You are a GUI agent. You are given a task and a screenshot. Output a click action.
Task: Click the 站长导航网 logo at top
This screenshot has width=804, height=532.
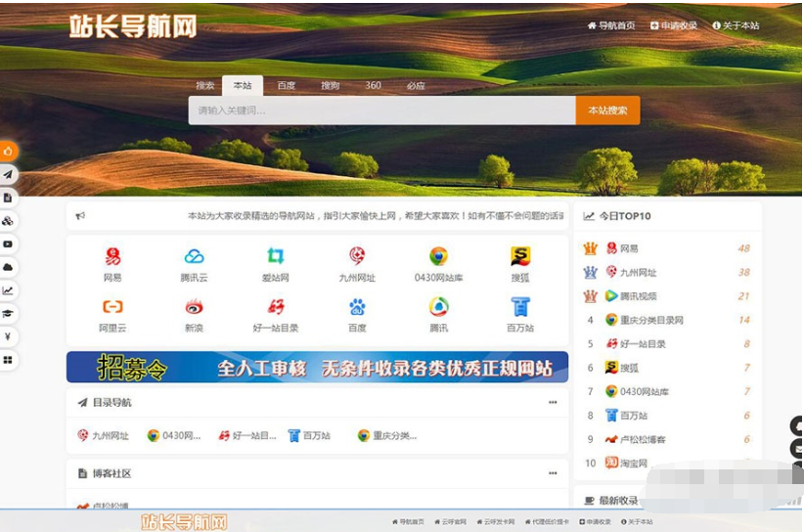pyautogui.click(x=133, y=25)
